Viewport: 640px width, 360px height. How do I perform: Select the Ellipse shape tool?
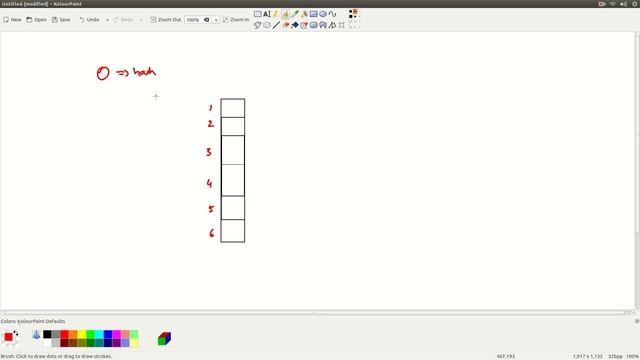[x=323, y=14]
